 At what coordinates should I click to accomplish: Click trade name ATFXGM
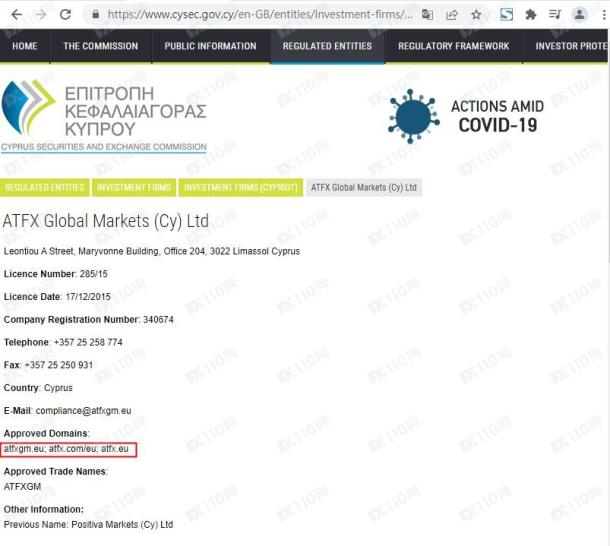(x=22, y=487)
